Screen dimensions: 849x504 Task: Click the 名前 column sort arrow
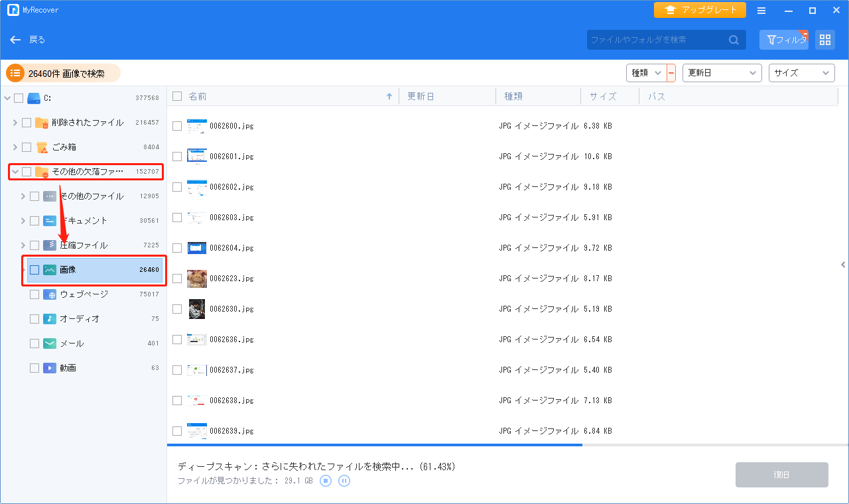(x=389, y=97)
